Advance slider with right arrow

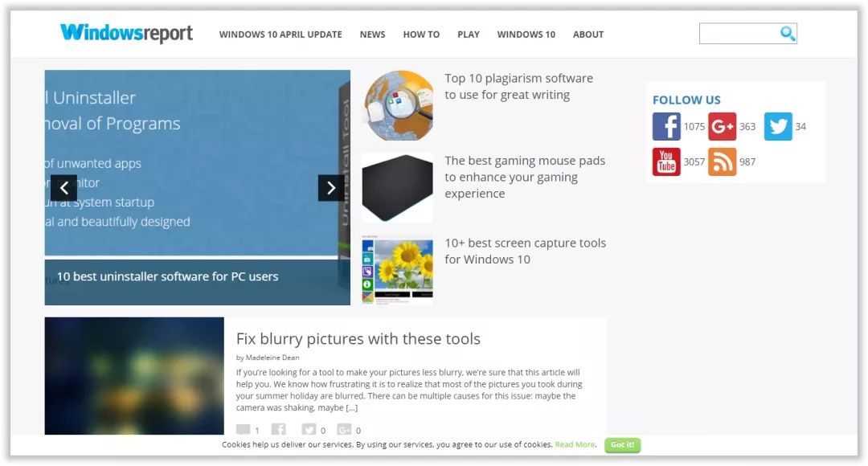pos(331,188)
